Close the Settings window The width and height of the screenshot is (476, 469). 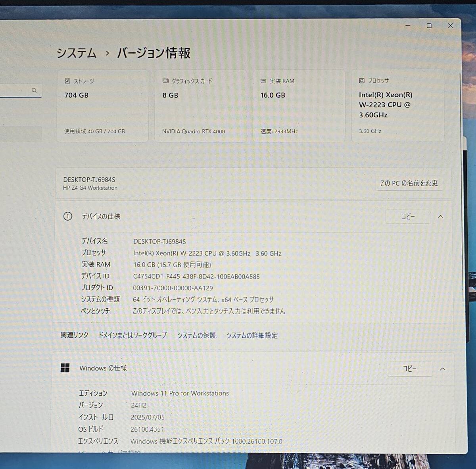pyautogui.click(x=450, y=25)
